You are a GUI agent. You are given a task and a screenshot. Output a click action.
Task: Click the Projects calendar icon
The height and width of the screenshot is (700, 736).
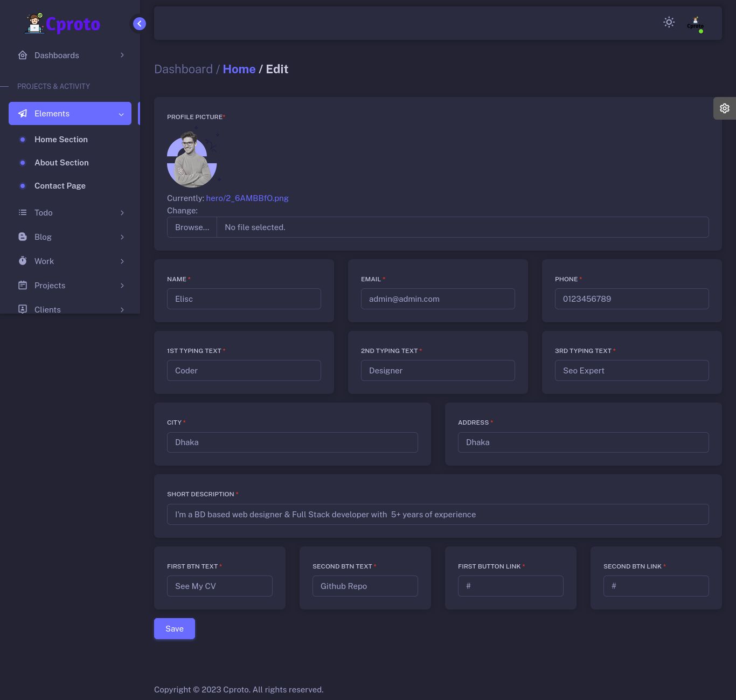pyautogui.click(x=23, y=285)
